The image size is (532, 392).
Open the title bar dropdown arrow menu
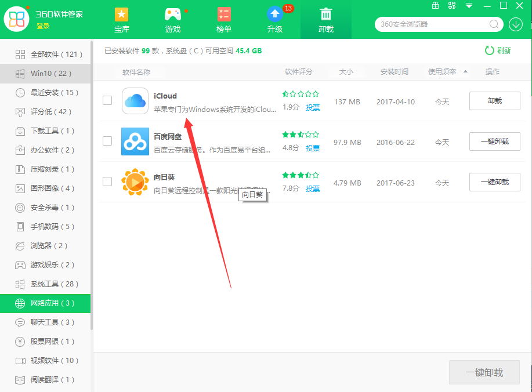pos(469,5)
